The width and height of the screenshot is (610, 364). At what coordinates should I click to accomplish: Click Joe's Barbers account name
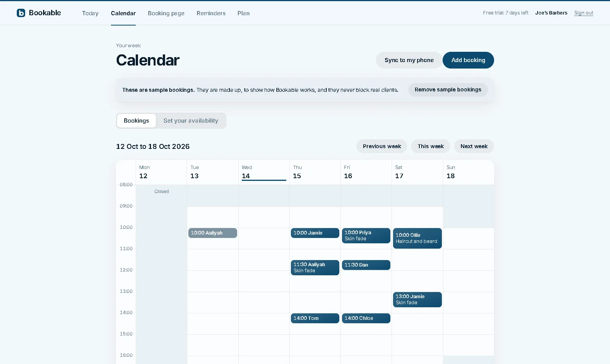point(551,13)
